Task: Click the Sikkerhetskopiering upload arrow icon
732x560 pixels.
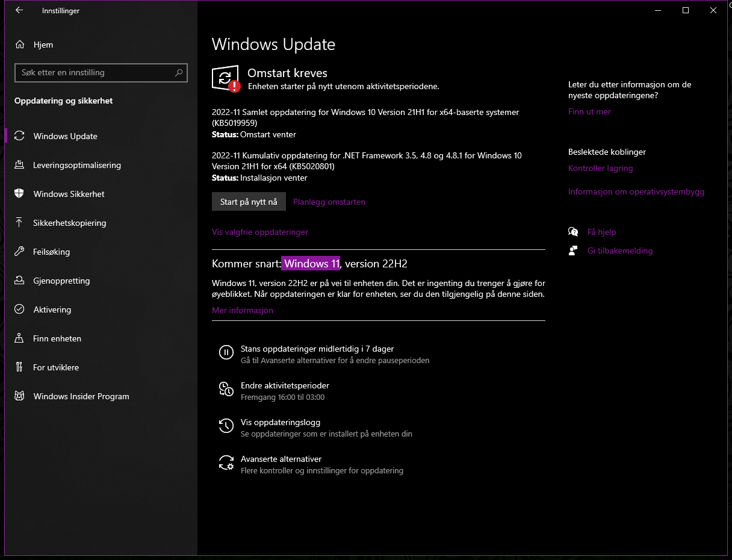Action: [x=19, y=222]
